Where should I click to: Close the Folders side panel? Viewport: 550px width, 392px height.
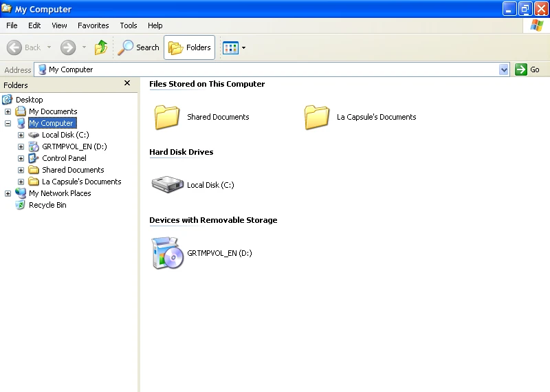[x=127, y=83]
